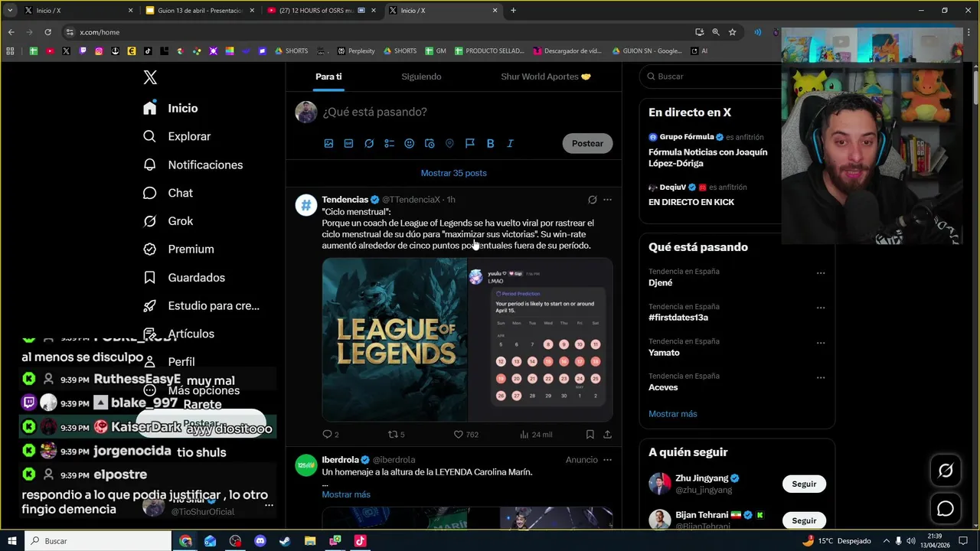Image resolution: width=980 pixels, height=551 pixels.
Task: Open Guardados bookmarks in the sidebar
Action: point(184,277)
